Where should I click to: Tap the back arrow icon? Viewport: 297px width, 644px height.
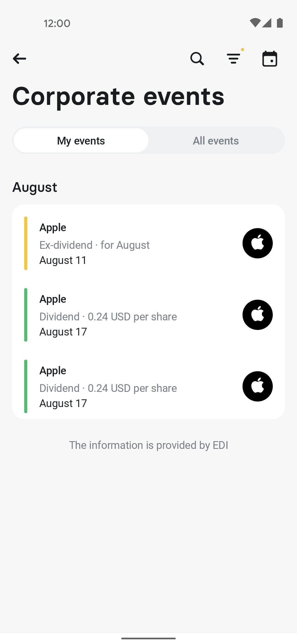click(x=20, y=59)
